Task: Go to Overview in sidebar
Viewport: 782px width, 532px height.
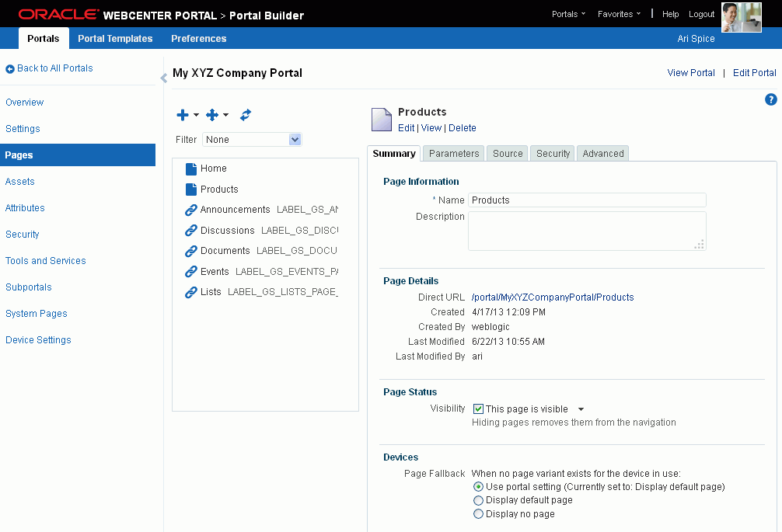Action: point(24,102)
